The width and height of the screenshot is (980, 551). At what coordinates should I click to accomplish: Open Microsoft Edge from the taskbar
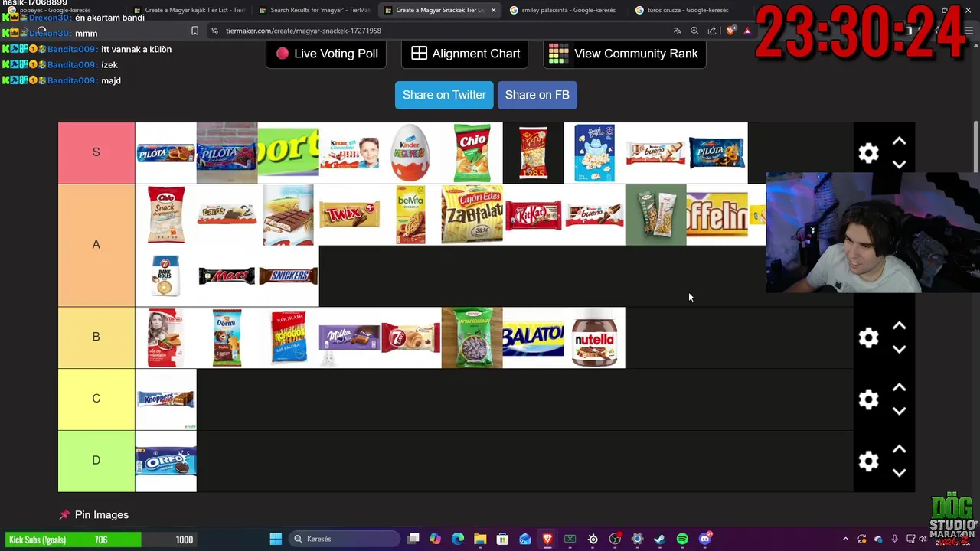(x=458, y=539)
